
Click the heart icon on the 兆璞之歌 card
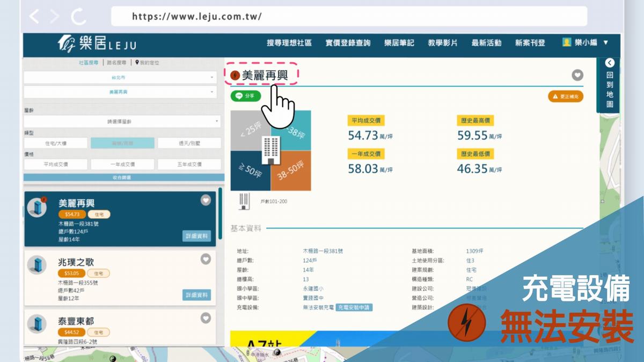(x=206, y=259)
